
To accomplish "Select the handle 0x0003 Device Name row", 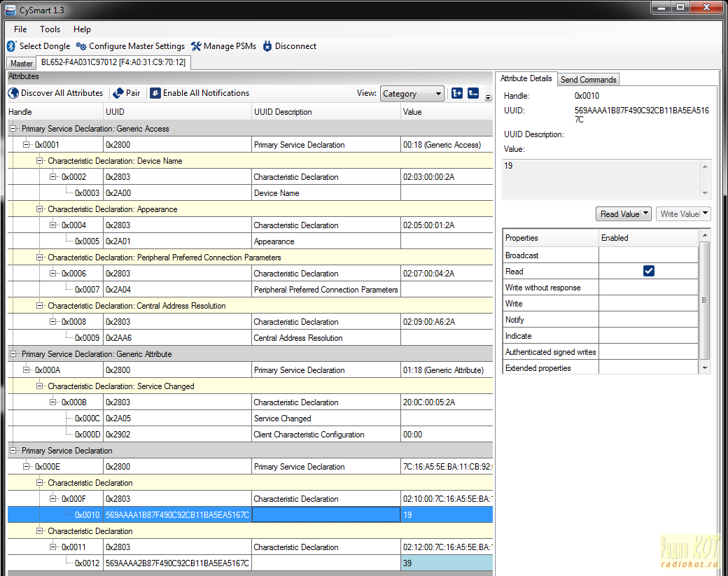I will (x=250, y=192).
